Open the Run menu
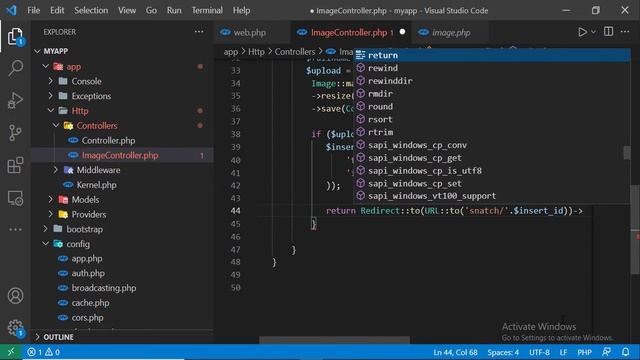 pyautogui.click(x=174, y=10)
